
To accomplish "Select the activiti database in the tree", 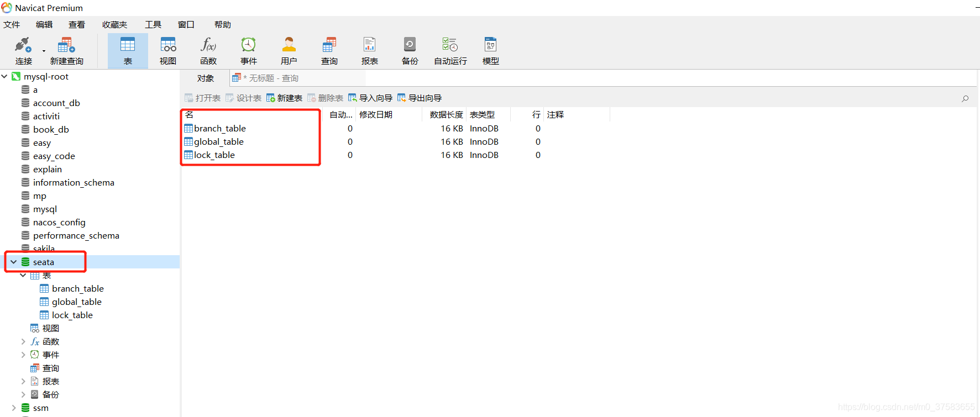I will (46, 117).
